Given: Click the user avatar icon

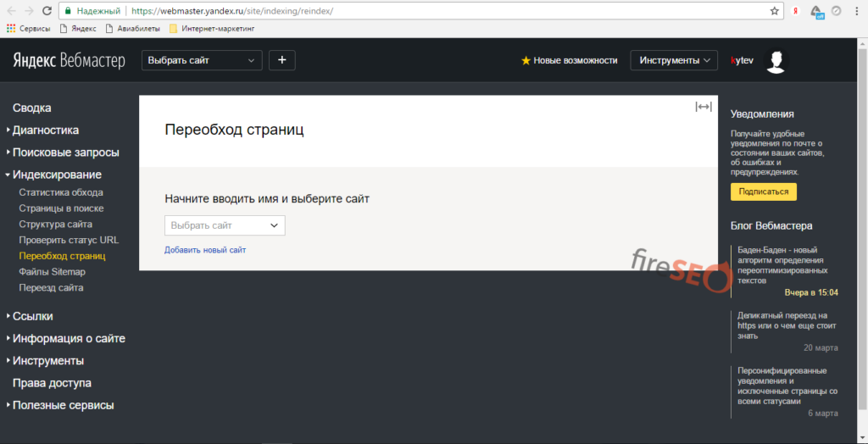Looking at the screenshot, I should coord(776,60).
